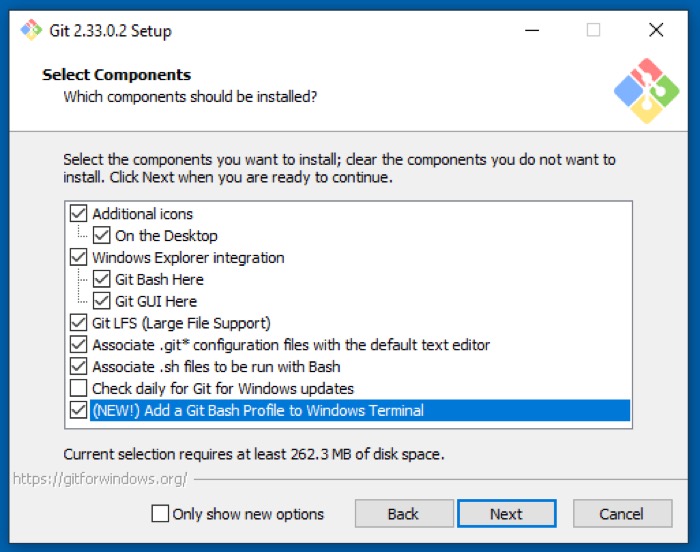
Task: Select the Windows Explorer integration label
Action: click(x=188, y=258)
